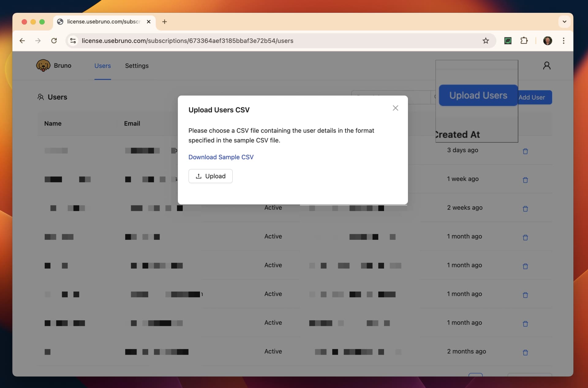Delete the user created 1 week ago

tap(525, 180)
